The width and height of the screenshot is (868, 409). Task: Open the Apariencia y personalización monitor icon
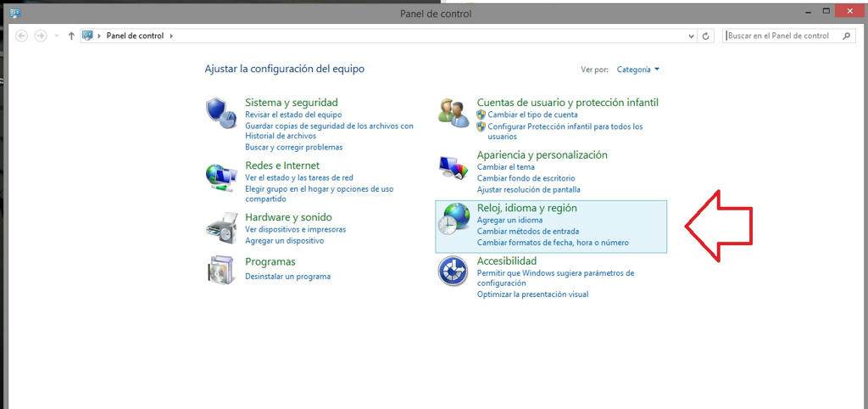click(453, 167)
